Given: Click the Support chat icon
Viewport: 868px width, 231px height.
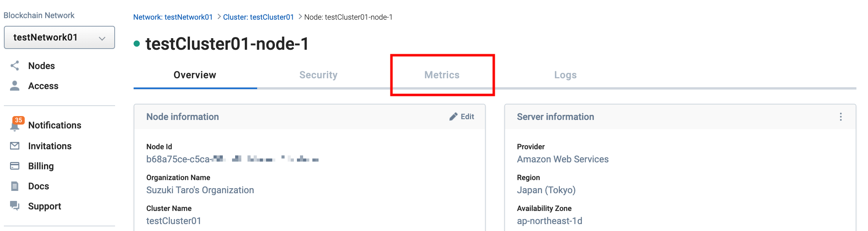Looking at the screenshot, I should pyautogui.click(x=15, y=206).
